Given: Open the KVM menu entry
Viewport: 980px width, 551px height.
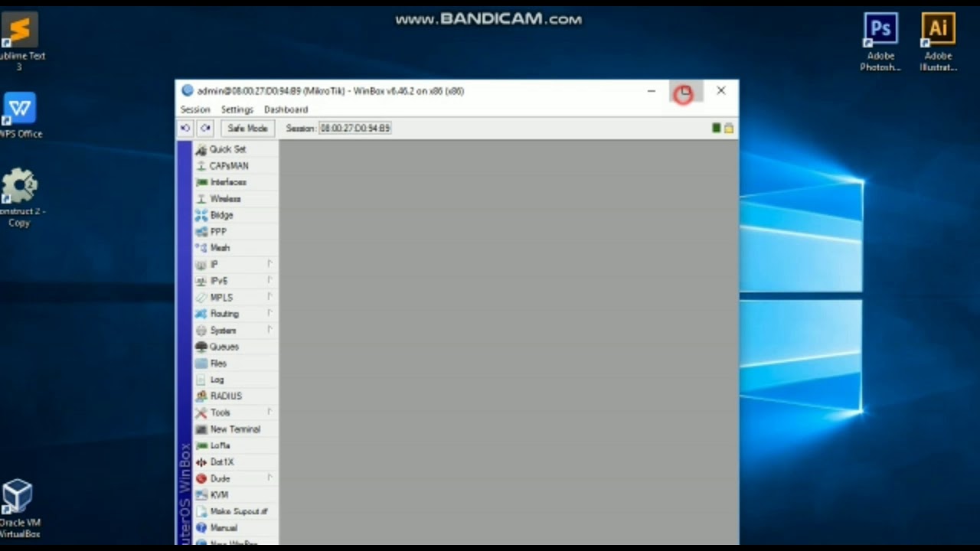Looking at the screenshot, I should (x=235, y=495).
